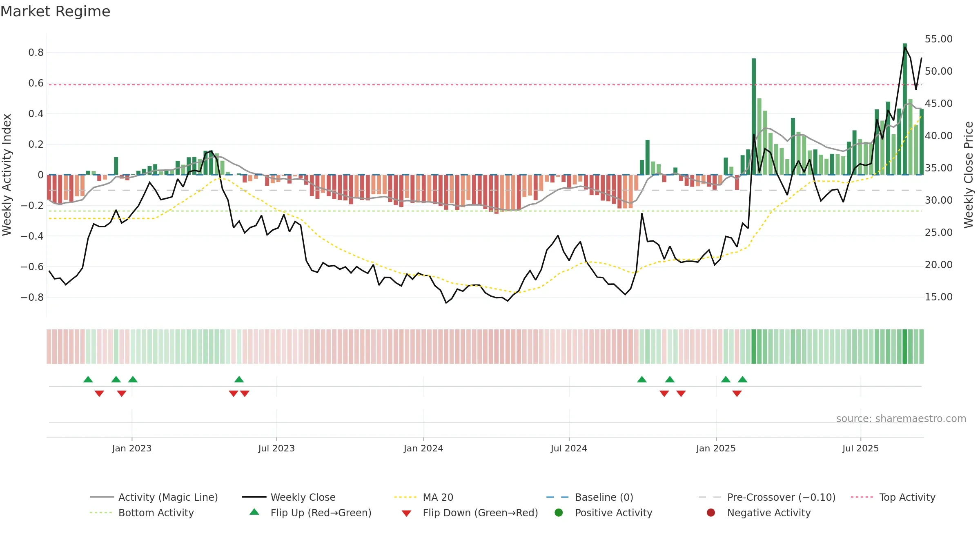Image resolution: width=980 pixels, height=551 pixels.
Task: Click the last red flip-down marker in early 2025
Action: (x=737, y=393)
